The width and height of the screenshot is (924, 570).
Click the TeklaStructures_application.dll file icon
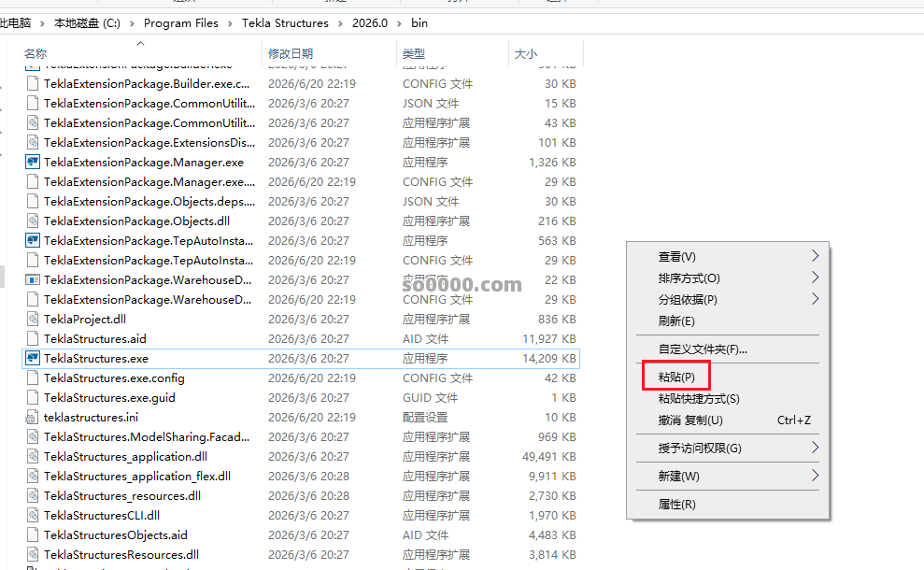pyautogui.click(x=33, y=457)
